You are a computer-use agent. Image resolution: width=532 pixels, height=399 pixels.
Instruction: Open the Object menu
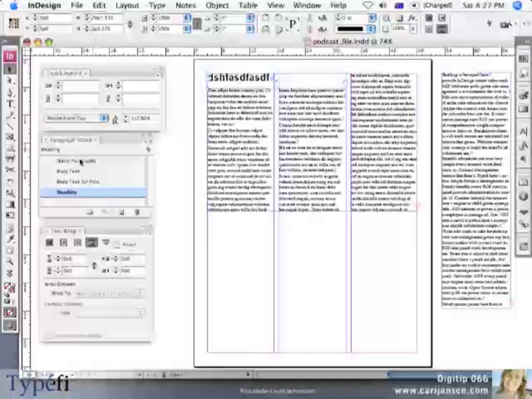coord(217,5)
